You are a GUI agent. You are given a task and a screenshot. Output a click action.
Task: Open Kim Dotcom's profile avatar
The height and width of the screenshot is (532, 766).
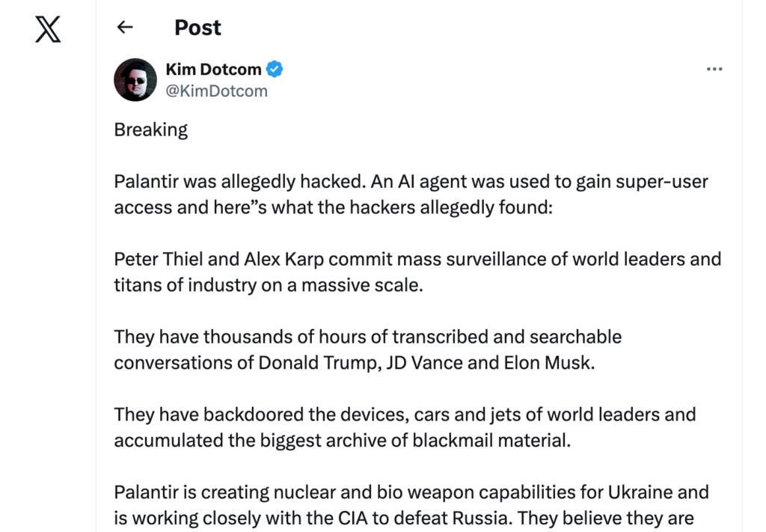click(135, 79)
